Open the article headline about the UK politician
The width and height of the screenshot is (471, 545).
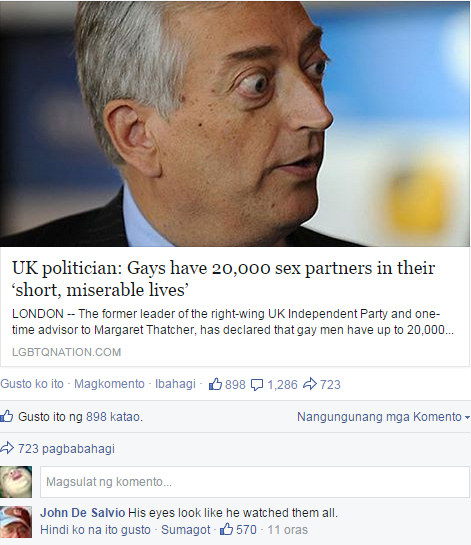(224, 279)
